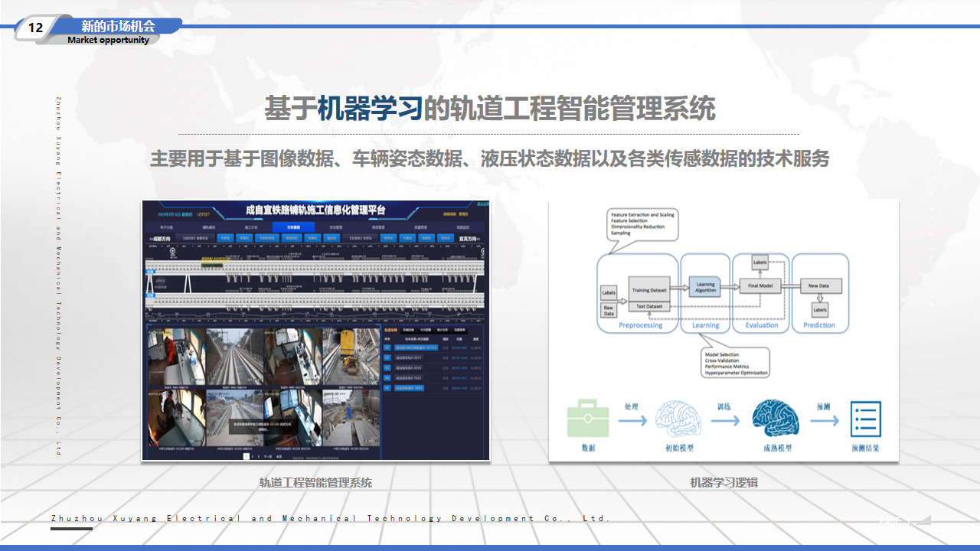Click the Training Dataset box in the diagram
The height and width of the screenshot is (551, 980).
click(x=649, y=290)
